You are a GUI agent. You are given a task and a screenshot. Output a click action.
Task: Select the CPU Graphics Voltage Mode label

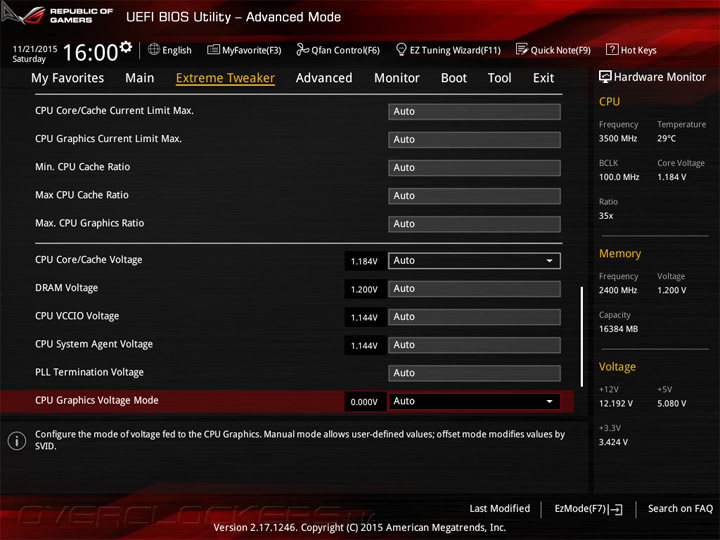[x=96, y=400]
